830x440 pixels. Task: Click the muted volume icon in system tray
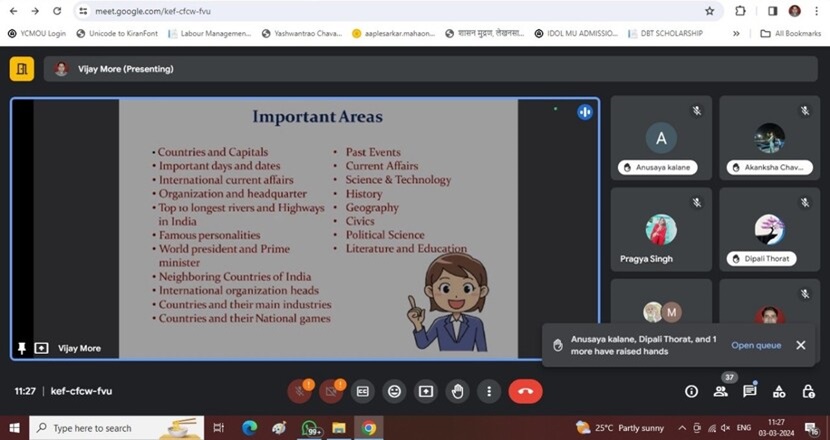726,428
